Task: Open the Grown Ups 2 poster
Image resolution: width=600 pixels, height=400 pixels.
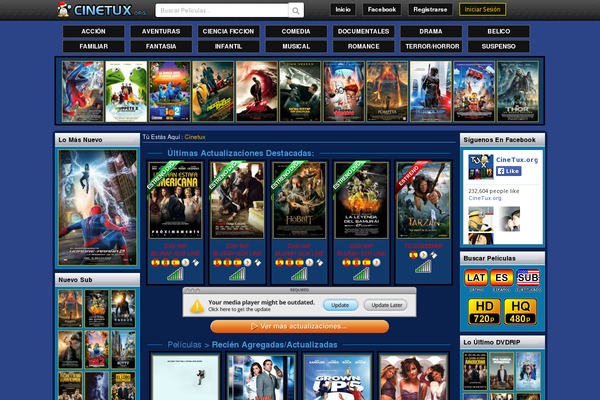Action: tap(338, 377)
